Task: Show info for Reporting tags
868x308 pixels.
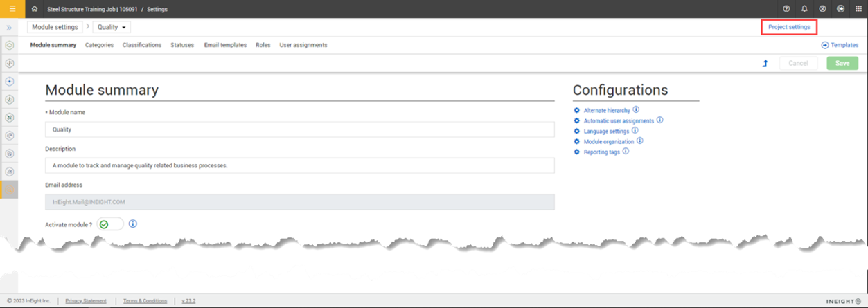Action: (626, 152)
